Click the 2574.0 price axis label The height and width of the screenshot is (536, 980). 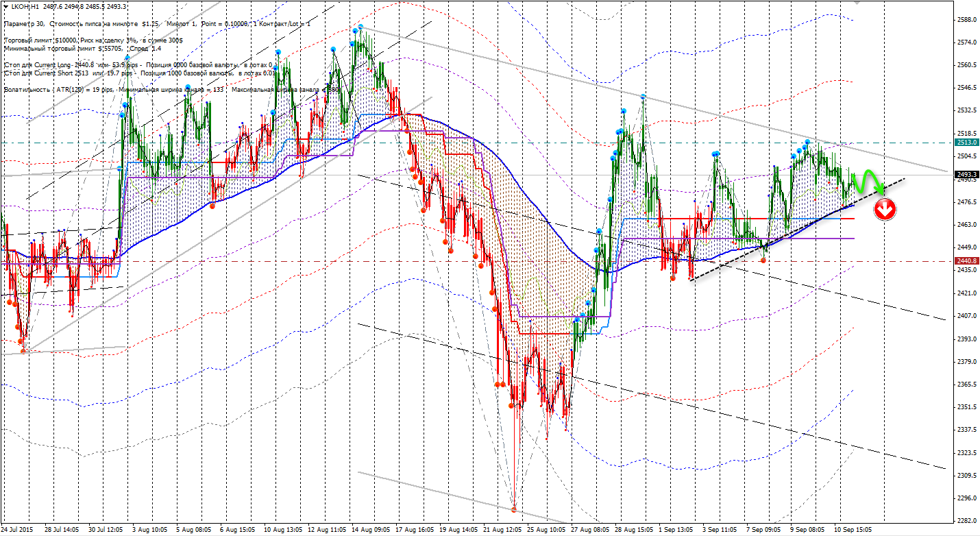coord(966,42)
